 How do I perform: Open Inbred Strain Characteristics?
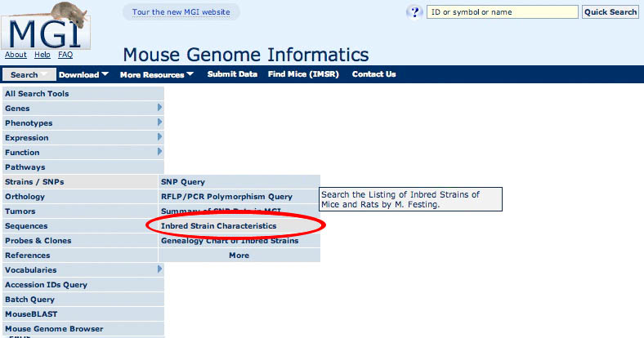239,226
